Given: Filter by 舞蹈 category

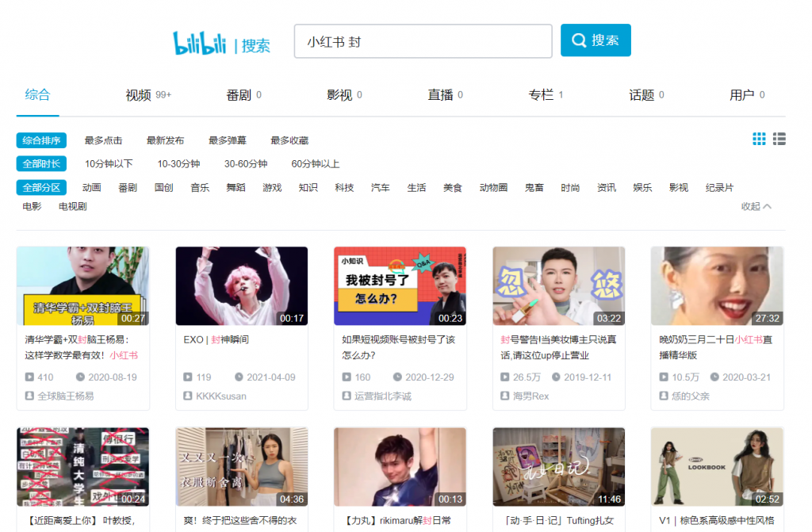Looking at the screenshot, I should tap(236, 188).
